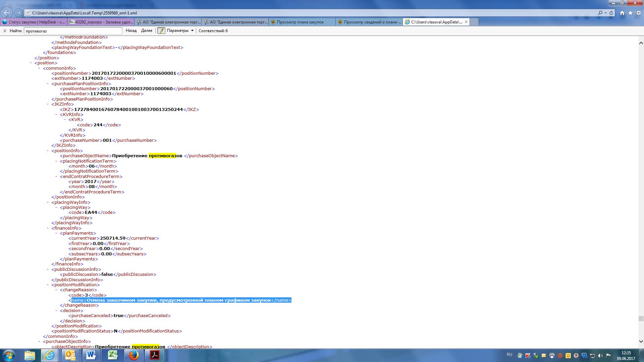Collapse the IKZInfo XML node
Screen dimensions: 644x362
point(48,104)
